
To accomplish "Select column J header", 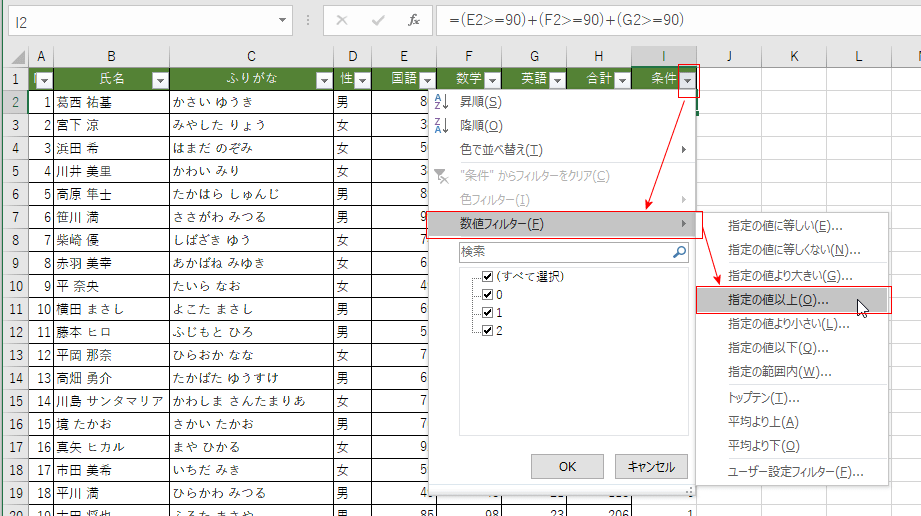I will coord(729,56).
